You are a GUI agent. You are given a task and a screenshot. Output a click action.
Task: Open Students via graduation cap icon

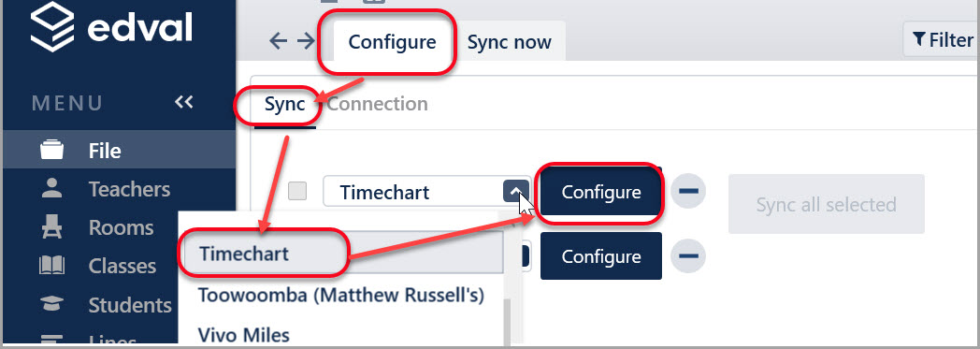51,305
